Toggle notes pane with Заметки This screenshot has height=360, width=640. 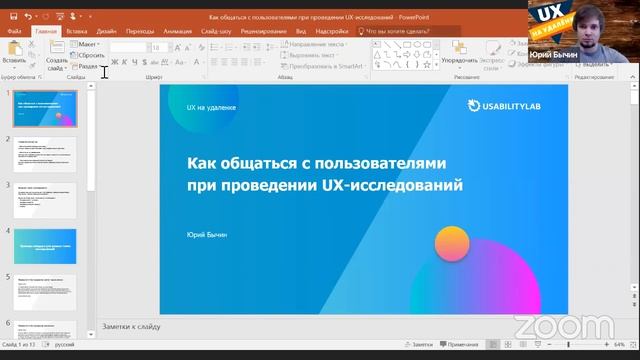(419, 344)
